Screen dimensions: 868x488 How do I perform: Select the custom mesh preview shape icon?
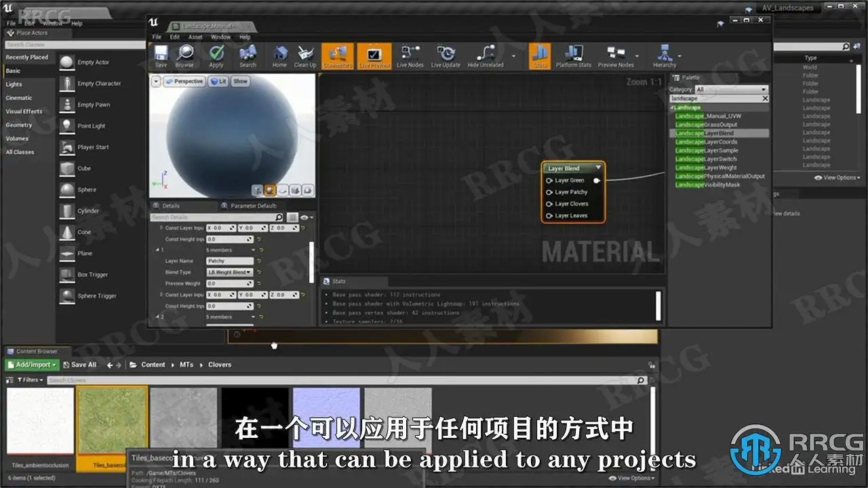(309, 190)
